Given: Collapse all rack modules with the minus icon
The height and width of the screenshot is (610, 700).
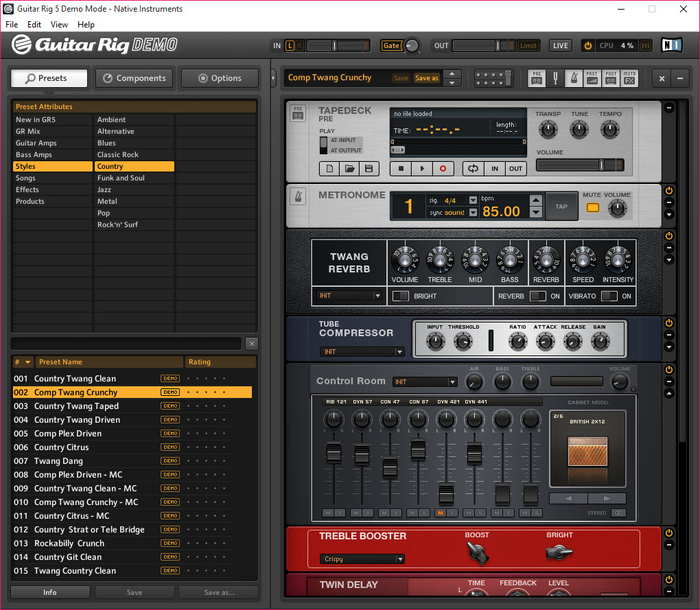Looking at the screenshot, I should pyautogui.click(x=680, y=78).
